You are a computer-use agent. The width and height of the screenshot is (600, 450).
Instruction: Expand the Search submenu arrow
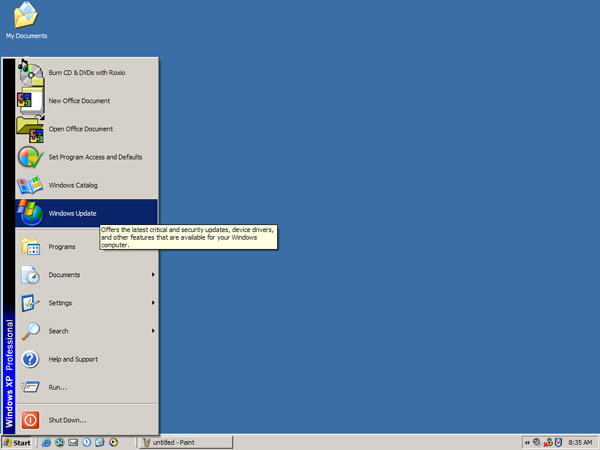coord(153,331)
